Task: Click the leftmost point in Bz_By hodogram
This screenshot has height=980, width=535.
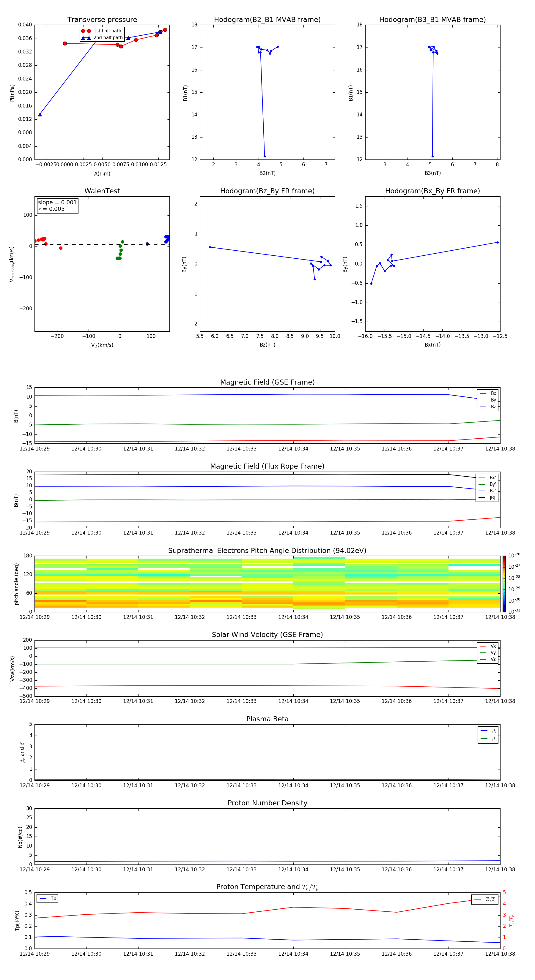Action: [x=210, y=247]
